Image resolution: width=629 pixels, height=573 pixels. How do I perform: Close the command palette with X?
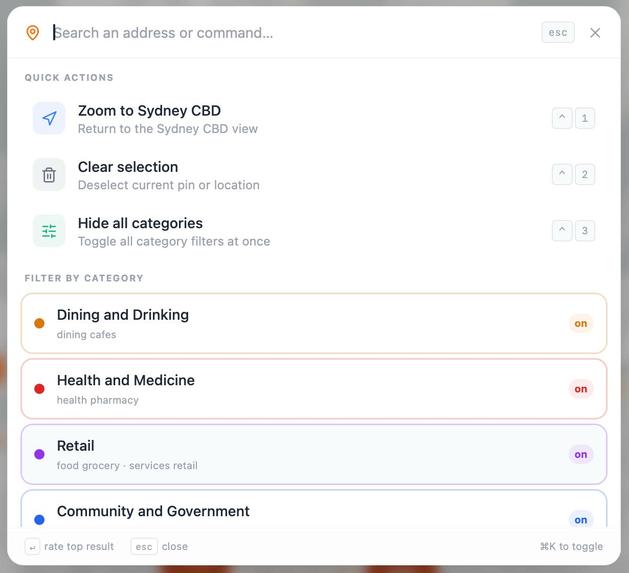click(595, 33)
